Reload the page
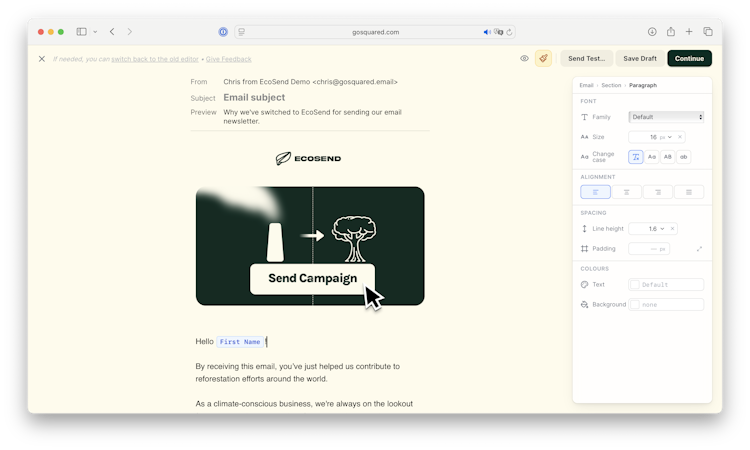The height and width of the screenshot is (450, 750). pyautogui.click(x=509, y=32)
